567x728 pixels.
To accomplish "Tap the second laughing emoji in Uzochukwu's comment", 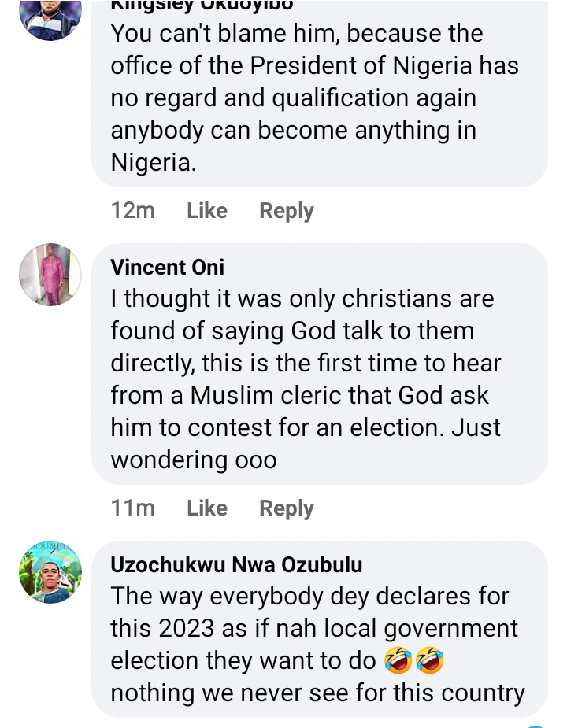I will [x=430, y=661].
